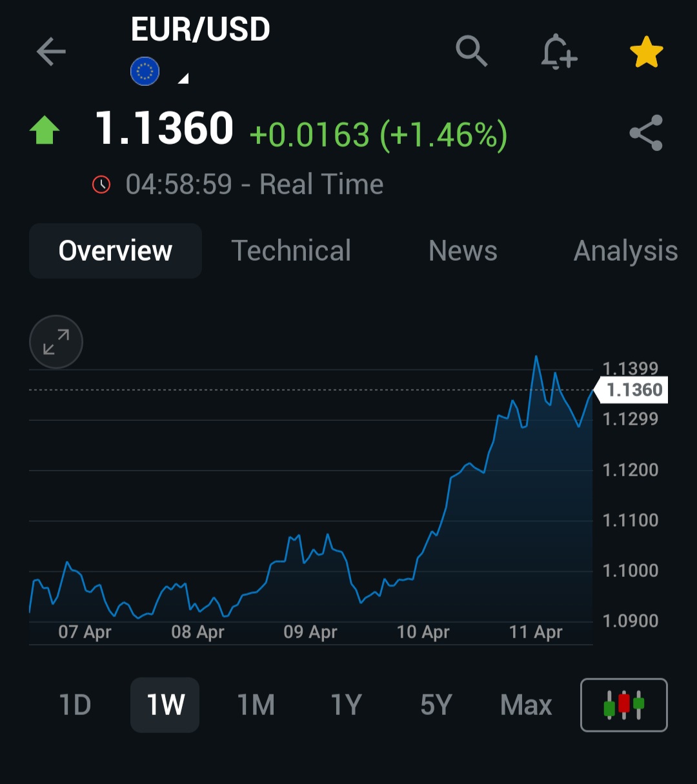The image size is (697, 784).
Task: Set chart range to 5Y
Action: point(436,705)
